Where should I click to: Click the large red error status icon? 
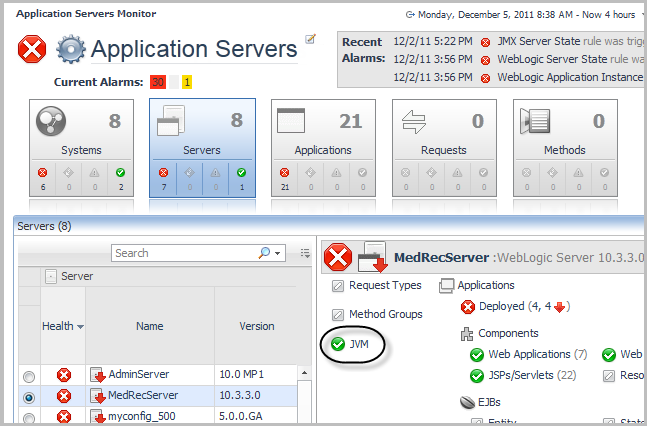[32, 49]
